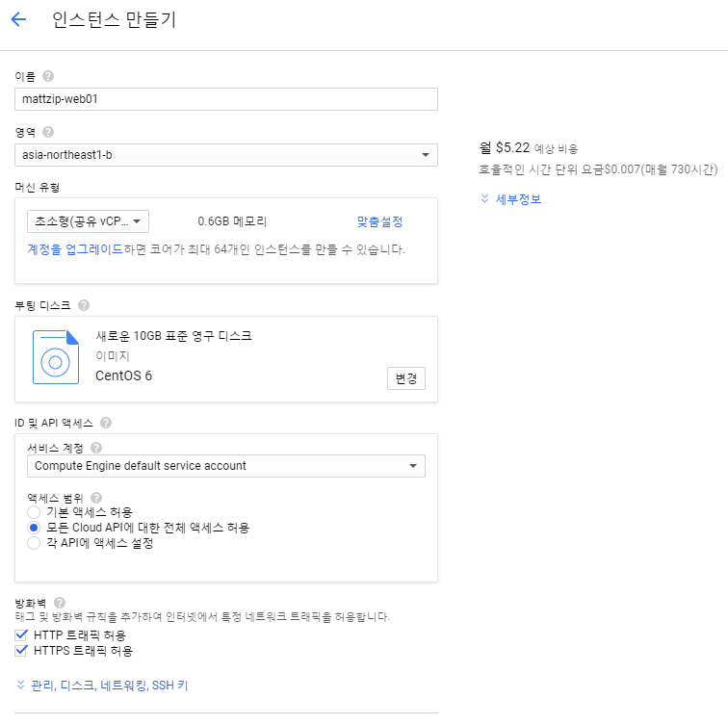This screenshot has width=728, height=725.
Task: Uncheck HTTP 트래픽 허용 checkbox
Action: (x=21, y=634)
